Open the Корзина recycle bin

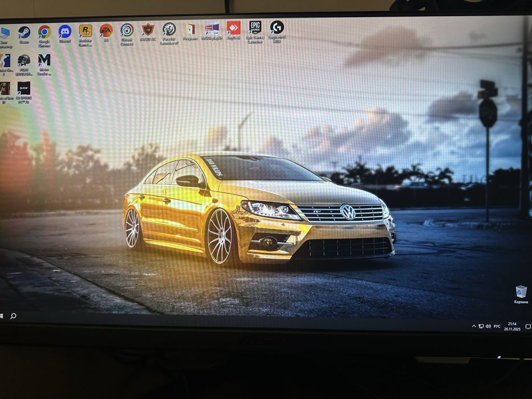click(x=521, y=295)
